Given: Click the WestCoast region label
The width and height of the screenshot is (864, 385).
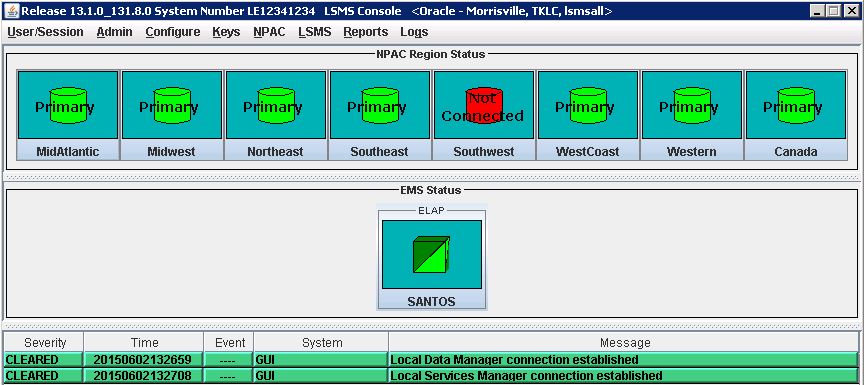Looking at the screenshot, I should point(587,151).
